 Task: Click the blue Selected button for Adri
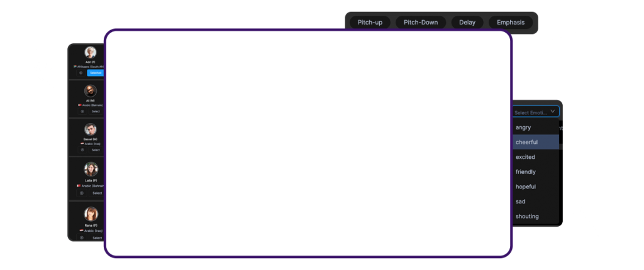(96, 73)
